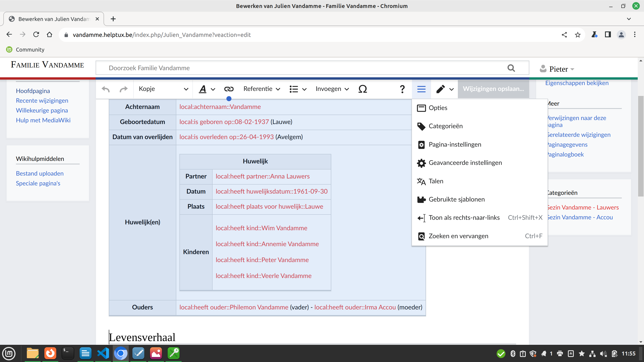Choose Zoeken en vervangen menu entry
Image resolution: width=644 pixels, height=362 pixels.
click(458, 236)
